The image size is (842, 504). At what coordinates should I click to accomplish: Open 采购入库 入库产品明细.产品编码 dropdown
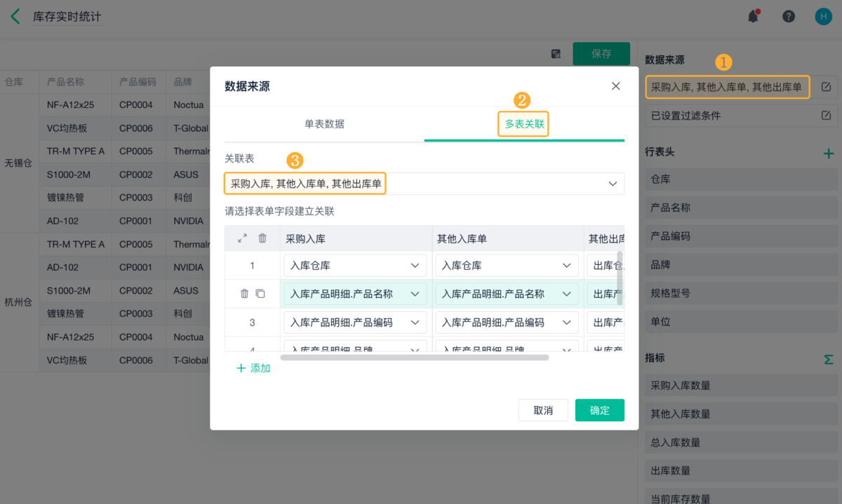tap(355, 322)
